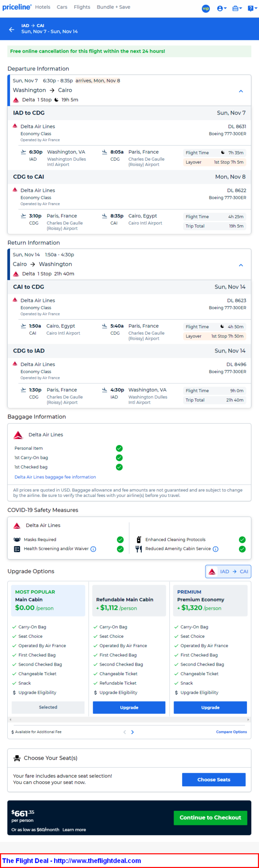
Task: Click the Reduced Amenity green checkmark
Action: coord(242,549)
